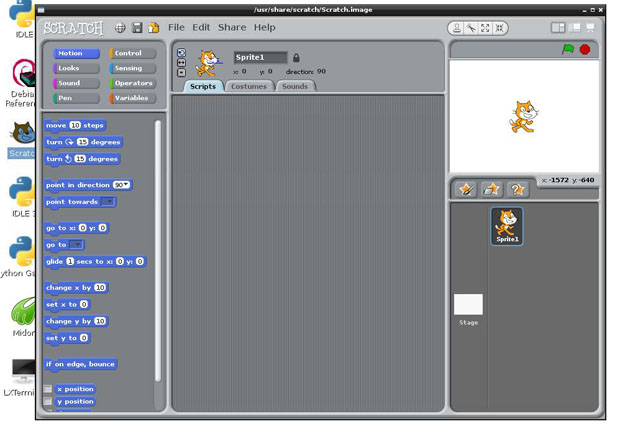
Task: Select the grow sprite tool
Action: [485, 28]
